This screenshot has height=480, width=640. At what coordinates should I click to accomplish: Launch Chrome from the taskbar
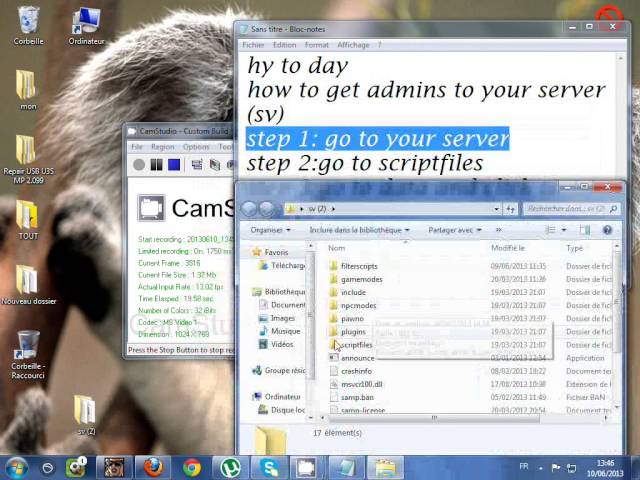tap(191, 468)
